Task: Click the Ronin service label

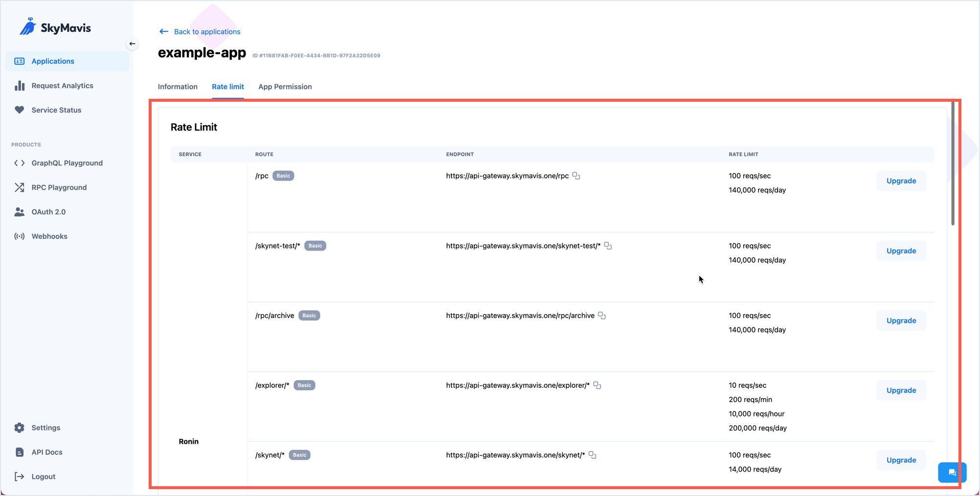Action: coord(189,441)
